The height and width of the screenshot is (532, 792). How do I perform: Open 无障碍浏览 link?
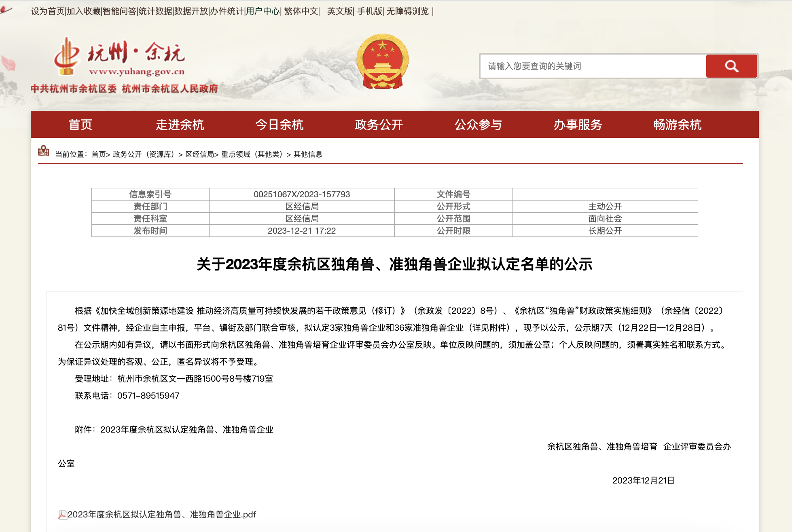(408, 11)
